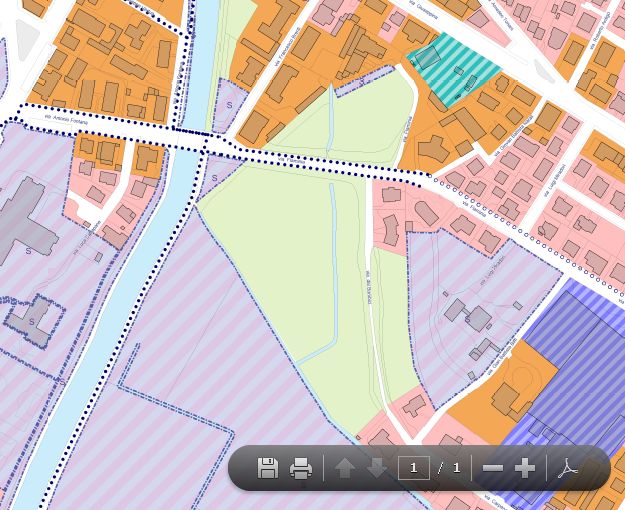Show the Adobe Acrobat toolbar icon

pos(568,468)
